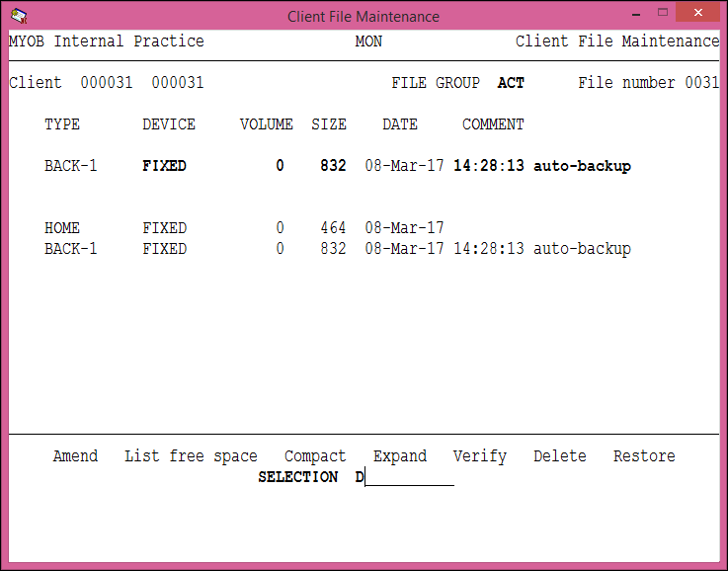The width and height of the screenshot is (728, 571).
Task: Click the DEVICE column header
Action: point(169,124)
